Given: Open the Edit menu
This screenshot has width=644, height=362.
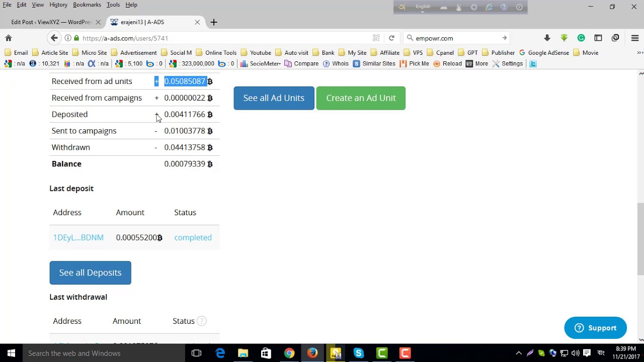Looking at the screenshot, I should click(x=22, y=5).
